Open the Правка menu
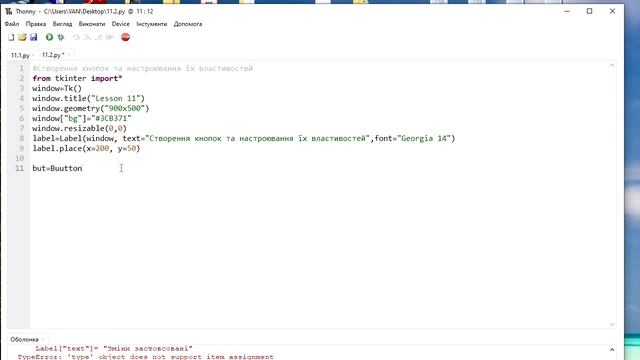Screen dimensions: 640x360 click(x=36, y=24)
